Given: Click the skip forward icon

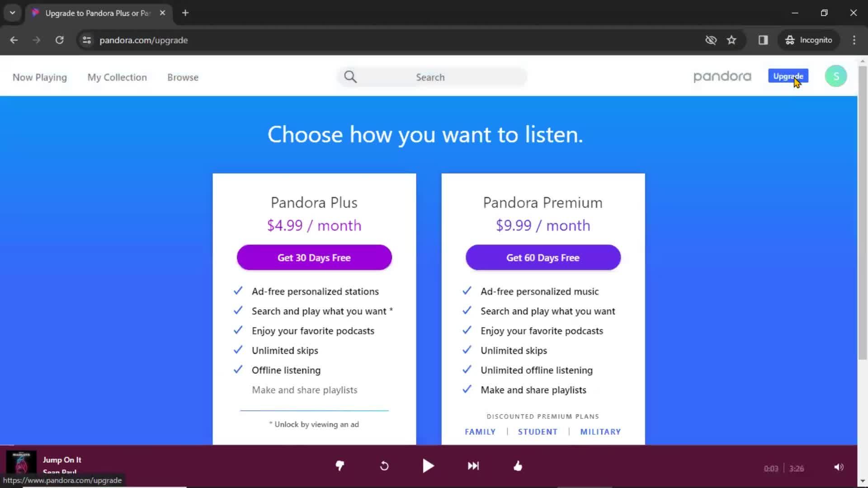Looking at the screenshot, I should pos(473,466).
